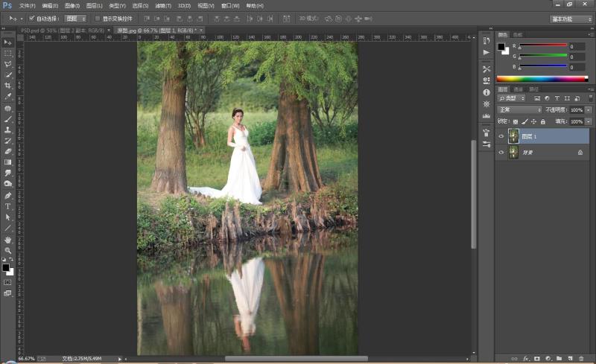Select the Gradient tool
The height and width of the screenshot is (364, 596).
(x=7, y=162)
